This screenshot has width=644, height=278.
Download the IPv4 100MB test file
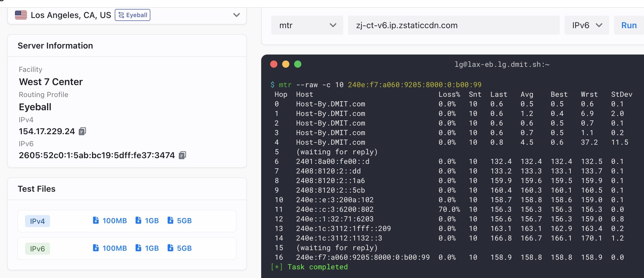[110, 221]
